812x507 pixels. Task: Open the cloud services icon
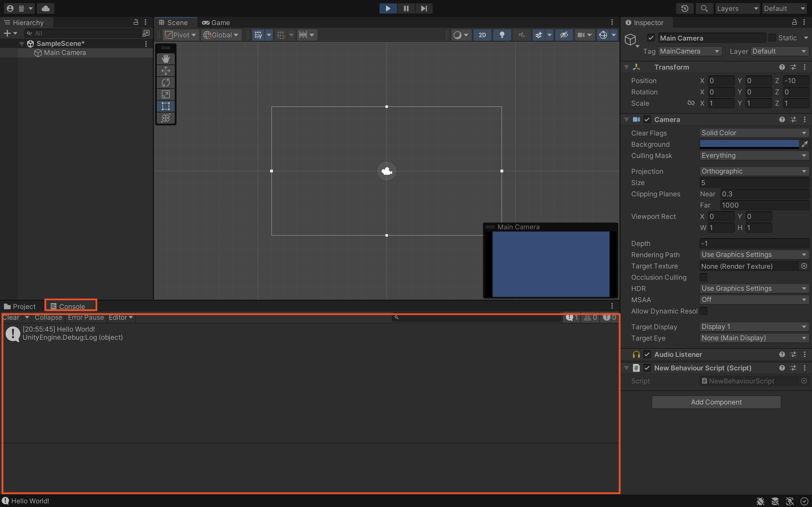coord(46,8)
